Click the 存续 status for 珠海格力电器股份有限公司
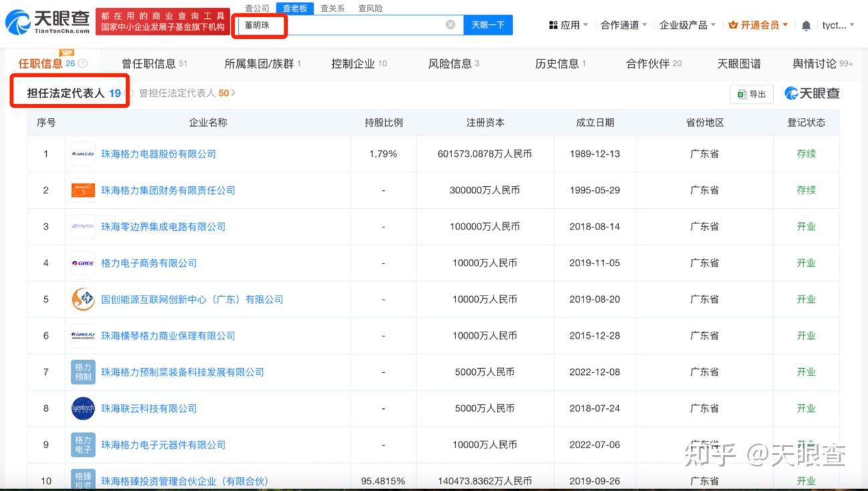 pyautogui.click(x=806, y=154)
